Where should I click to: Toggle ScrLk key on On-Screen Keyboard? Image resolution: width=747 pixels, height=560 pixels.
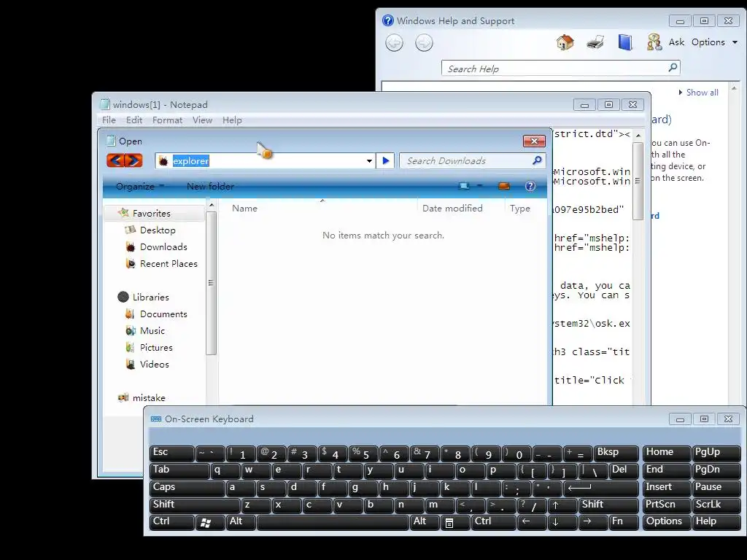coord(716,505)
